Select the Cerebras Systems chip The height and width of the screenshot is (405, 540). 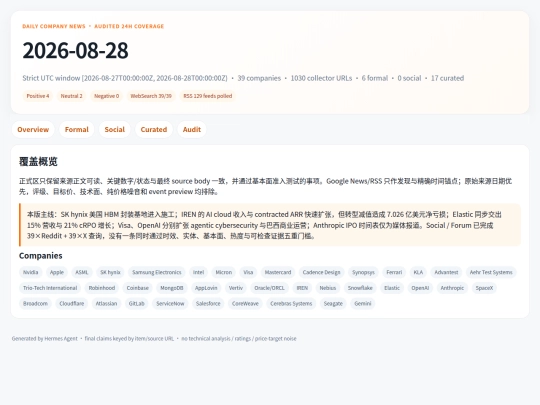click(x=291, y=303)
